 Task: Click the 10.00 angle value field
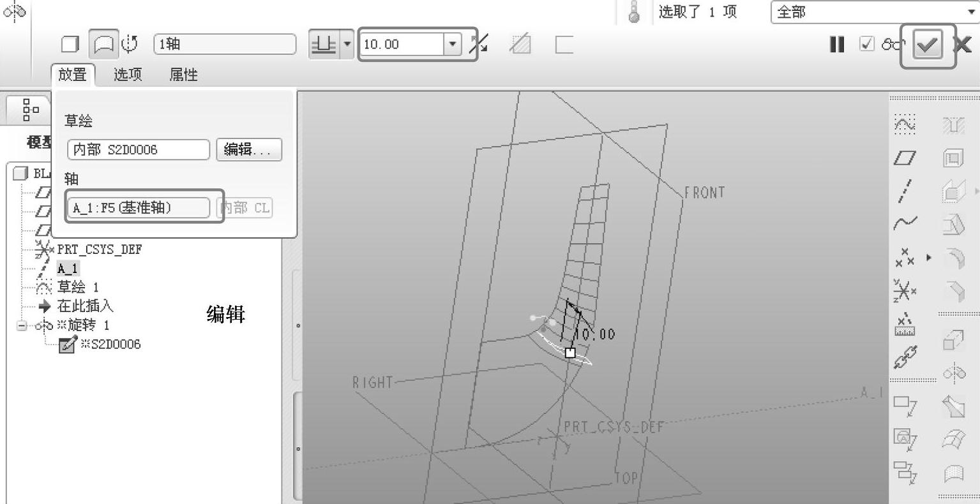(402, 44)
